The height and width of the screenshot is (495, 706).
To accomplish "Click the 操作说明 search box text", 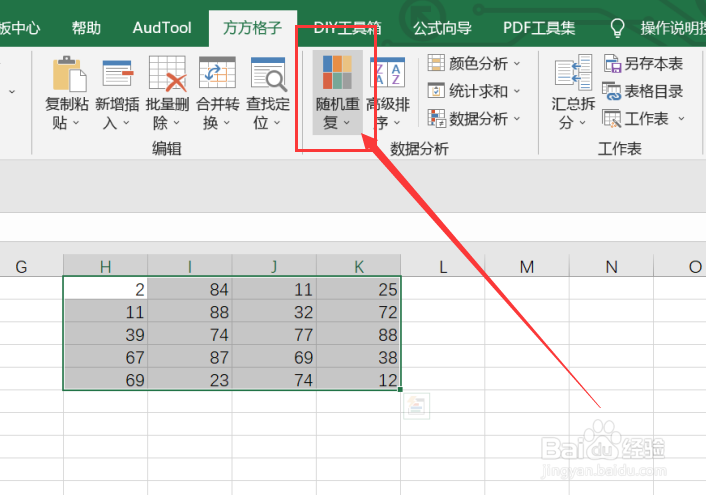I will [673, 28].
